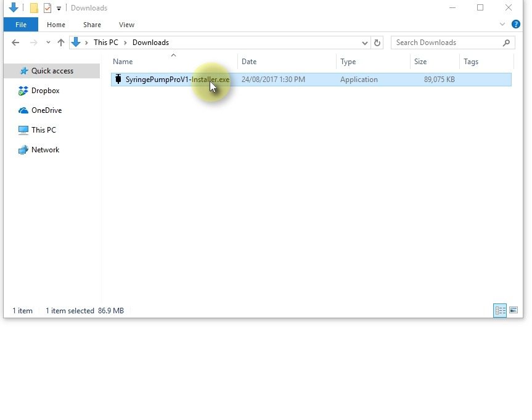The width and height of the screenshot is (532, 420).
Task: Click '1 item selected 86.9 MB' status text
Action: click(x=85, y=311)
